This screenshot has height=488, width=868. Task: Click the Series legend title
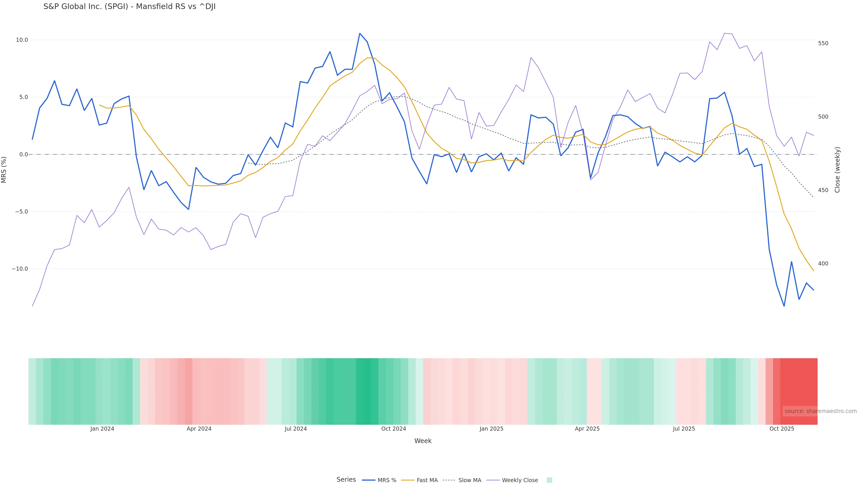point(346,480)
